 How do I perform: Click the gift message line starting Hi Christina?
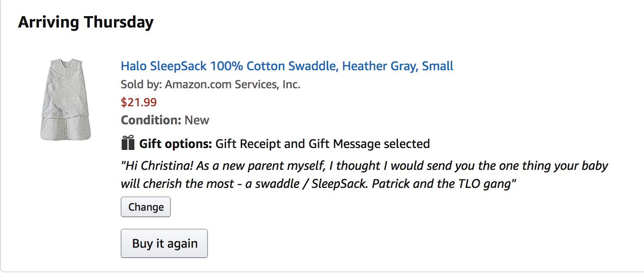coord(364,166)
